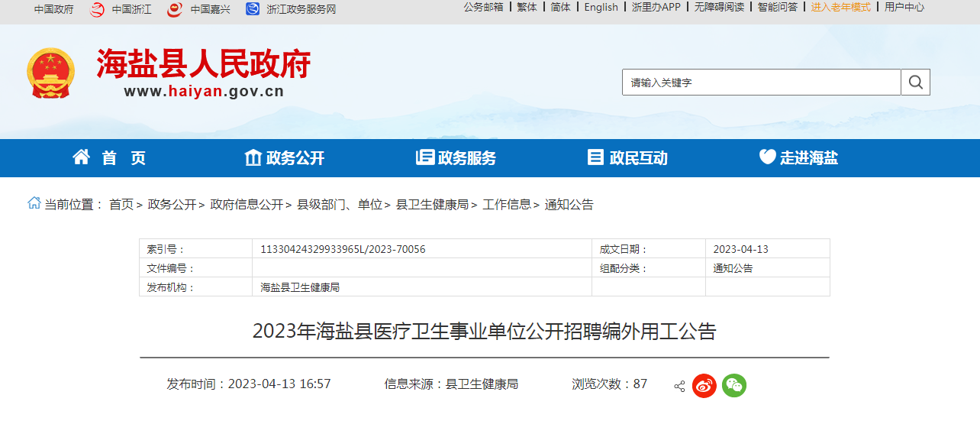This screenshot has width=980, height=421.
Task: Go to 县级部门、单位 breadcrumb
Action: 340,205
